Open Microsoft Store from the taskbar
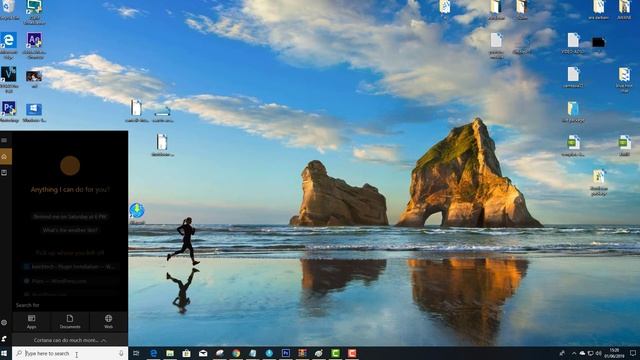 pyautogui.click(x=187, y=353)
